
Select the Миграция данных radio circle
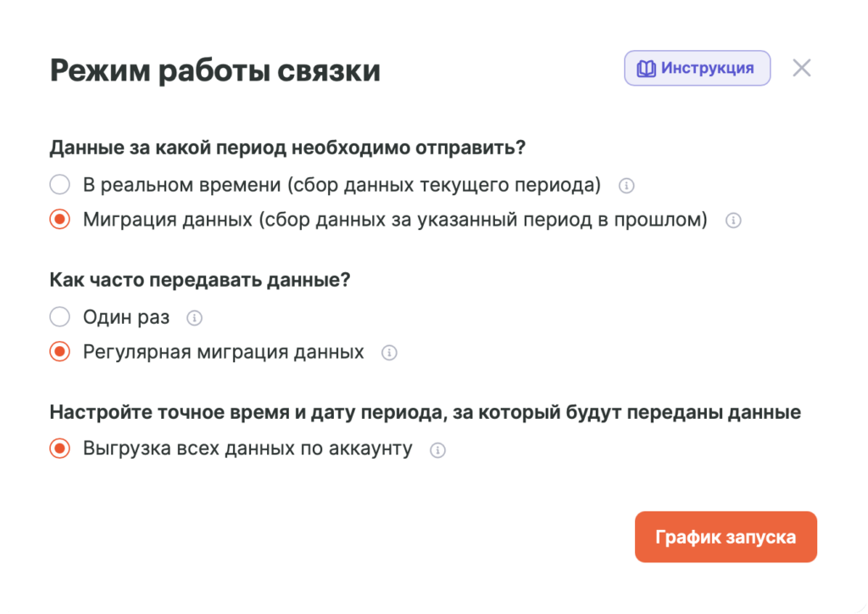[60, 220]
